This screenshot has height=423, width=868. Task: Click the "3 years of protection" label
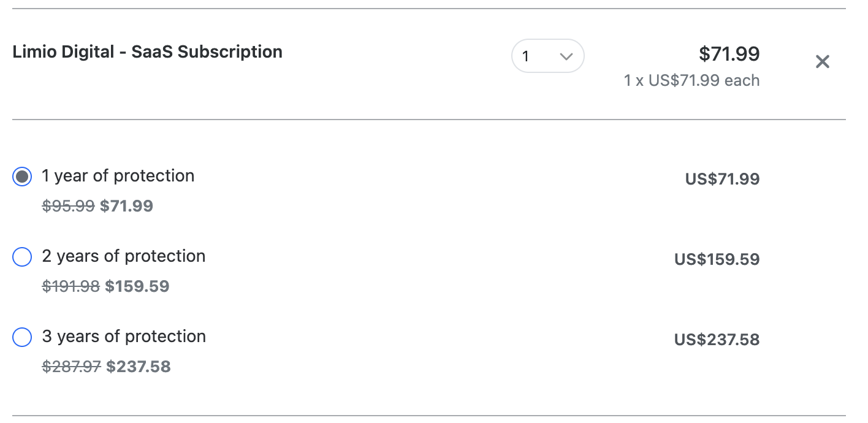(124, 337)
